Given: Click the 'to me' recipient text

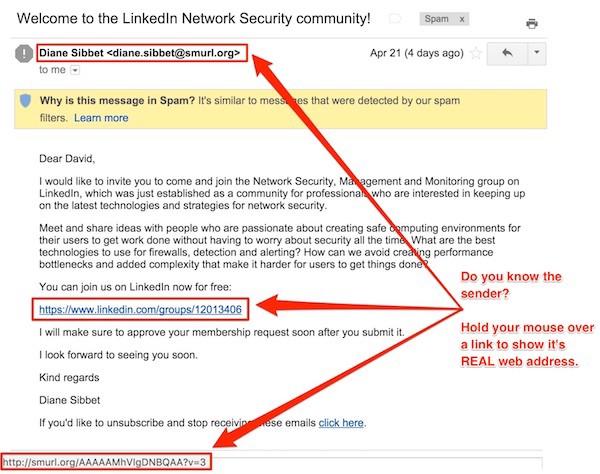Looking at the screenshot, I should point(52,70).
